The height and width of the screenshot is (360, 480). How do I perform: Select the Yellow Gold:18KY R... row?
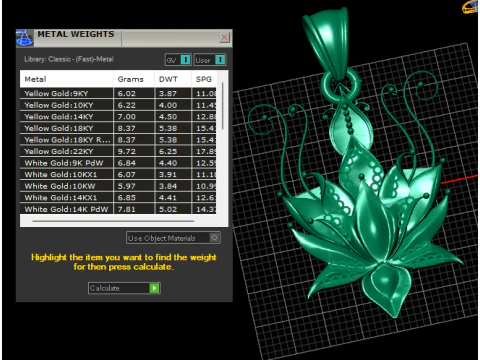(118, 140)
